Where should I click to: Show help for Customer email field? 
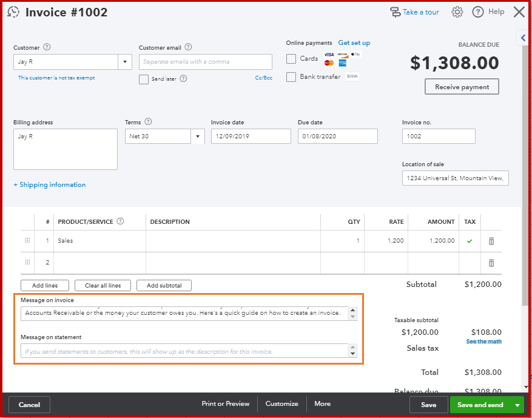click(188, 47)
